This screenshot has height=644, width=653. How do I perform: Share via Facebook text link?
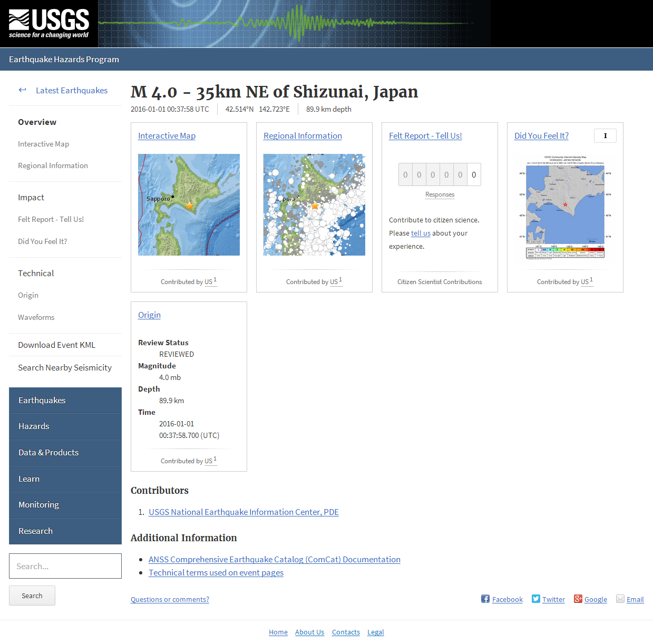(508, 599)
